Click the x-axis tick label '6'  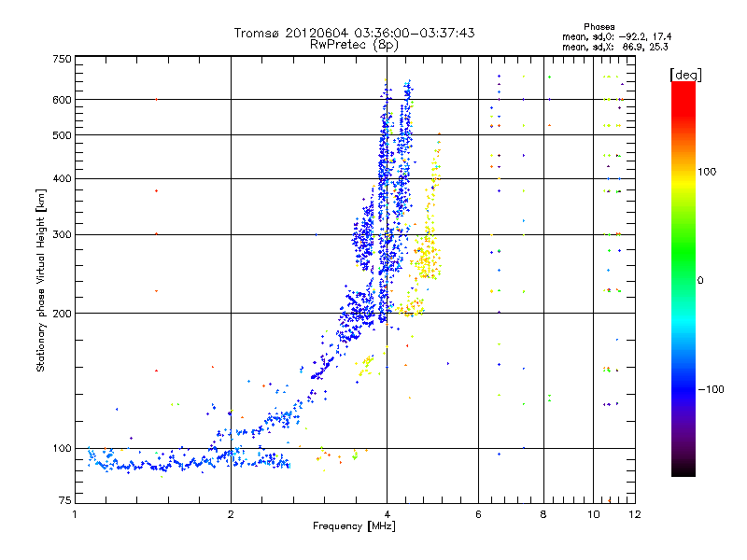tap(478, 514)
